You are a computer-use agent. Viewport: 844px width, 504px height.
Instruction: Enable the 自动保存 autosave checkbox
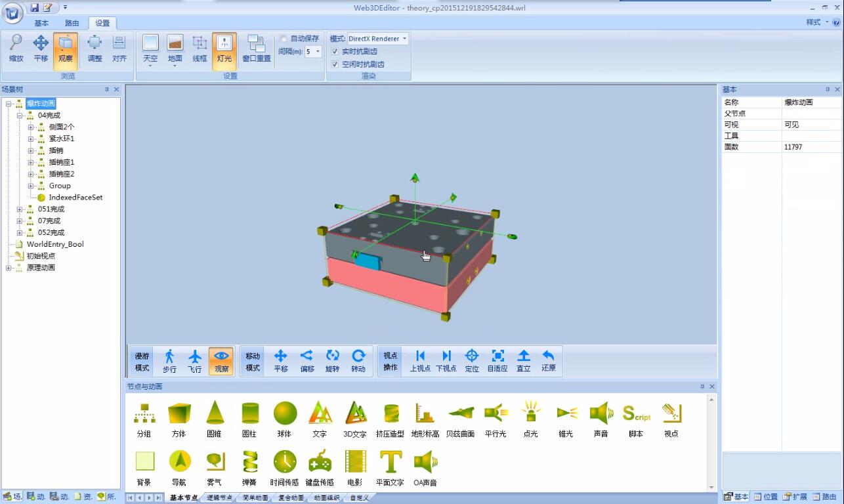coord(284,39)
